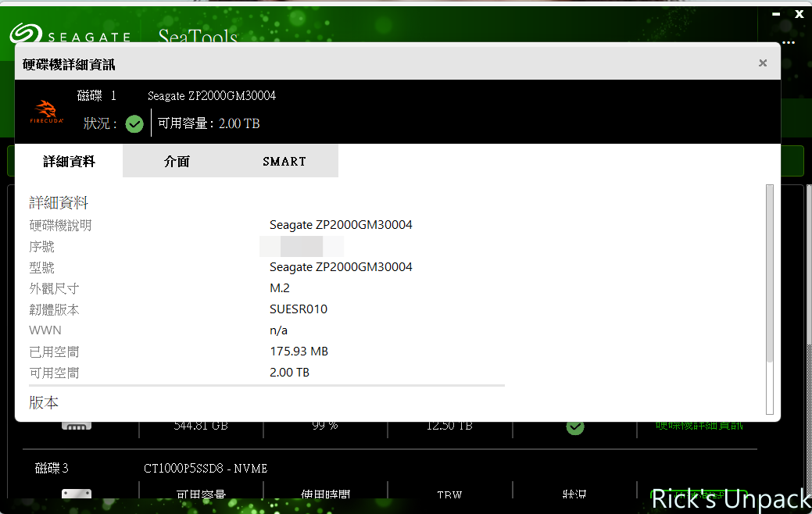This screenshot has height=514, width=812.
Task: Click the green health checkmark in background drive row
Action: click(575, 427)
